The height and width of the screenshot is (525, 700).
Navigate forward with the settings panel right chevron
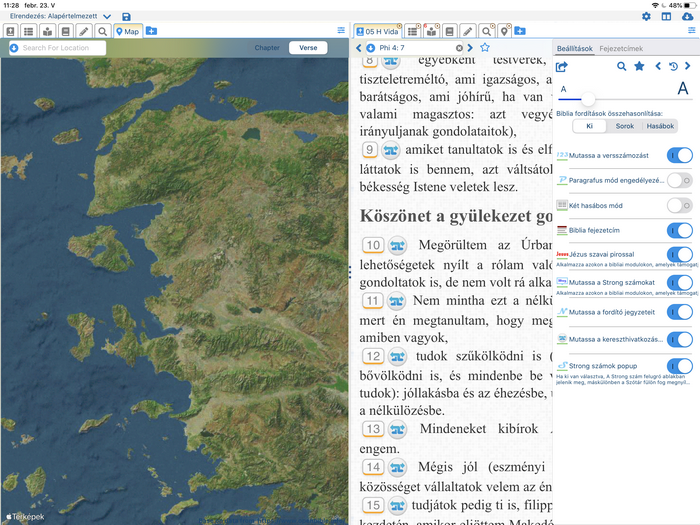point(688,66)
